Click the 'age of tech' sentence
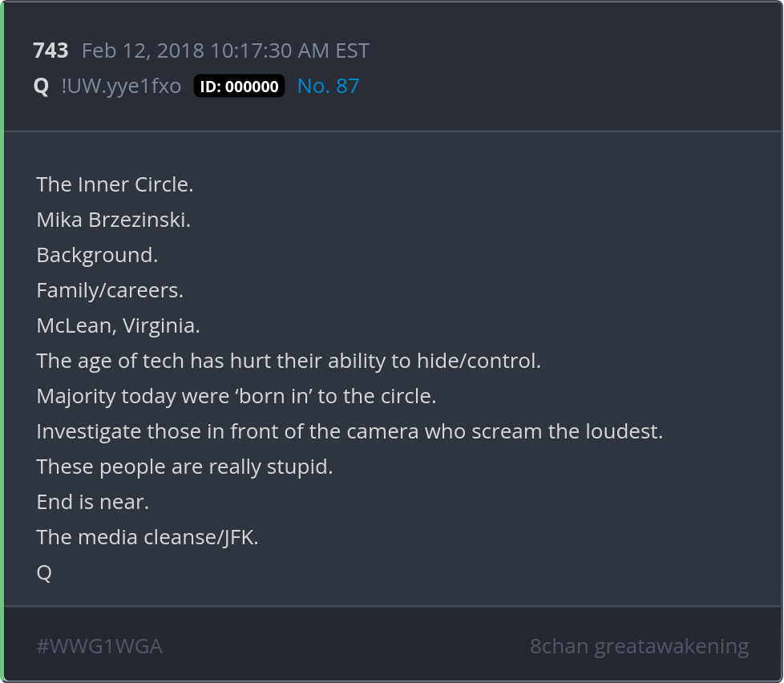 tap(289, 361)
